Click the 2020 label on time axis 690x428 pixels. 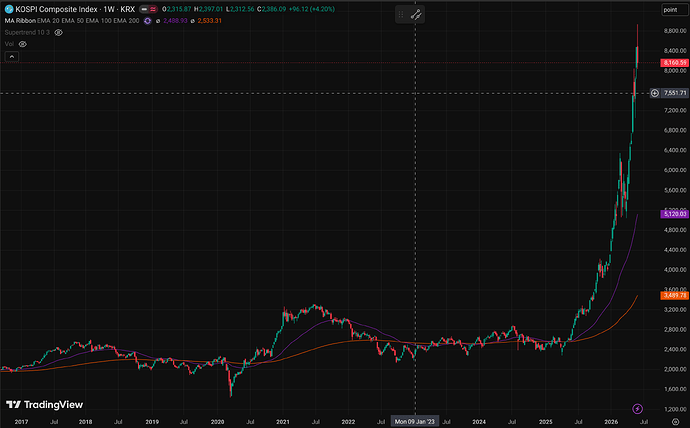217,421
